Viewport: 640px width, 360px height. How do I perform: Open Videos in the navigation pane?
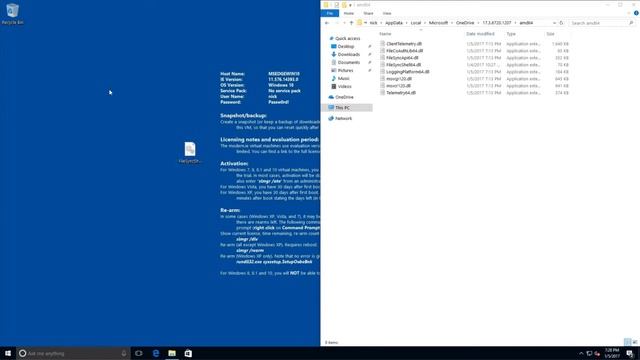pos(344,87)
